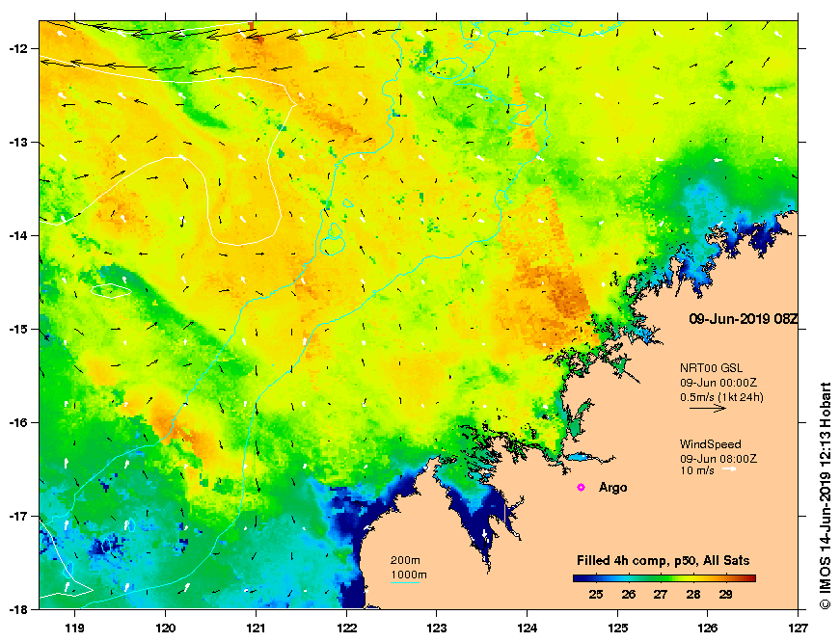Viewport: 840px width, 642px height.
Task: Click the Argo legend label
Action: point(612,488)
